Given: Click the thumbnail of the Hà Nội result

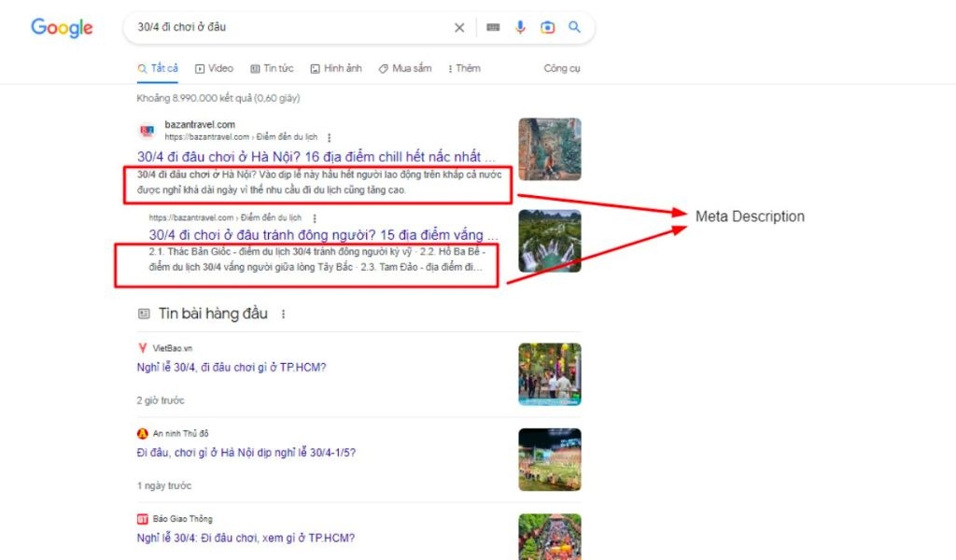Looking at the screenshot, I should point(549,149).
